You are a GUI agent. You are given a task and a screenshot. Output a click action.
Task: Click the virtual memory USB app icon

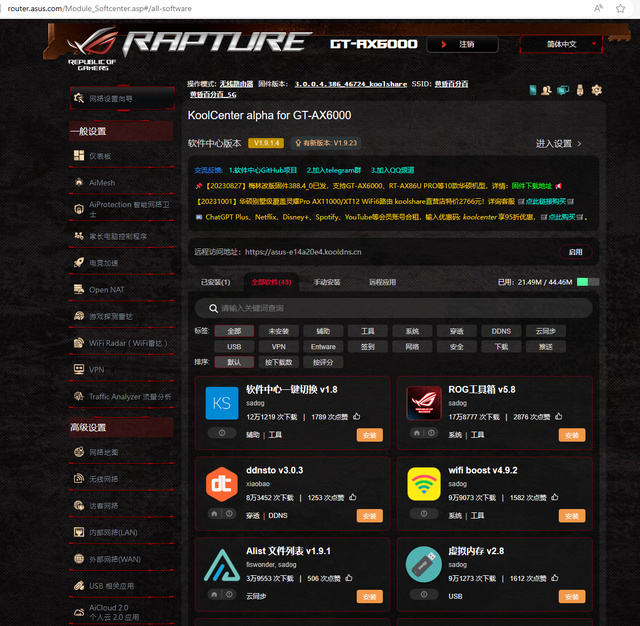tap(424, 565)
